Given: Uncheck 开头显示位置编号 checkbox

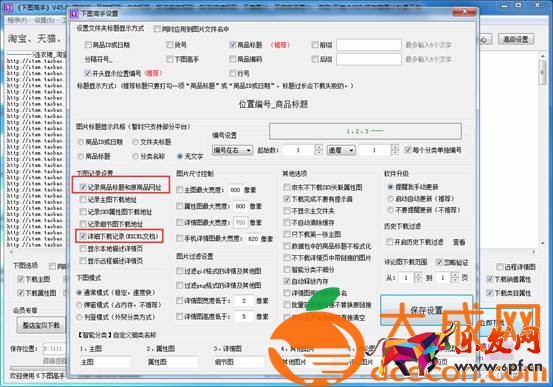Looking at the screenshot, I should pos(87,73).
